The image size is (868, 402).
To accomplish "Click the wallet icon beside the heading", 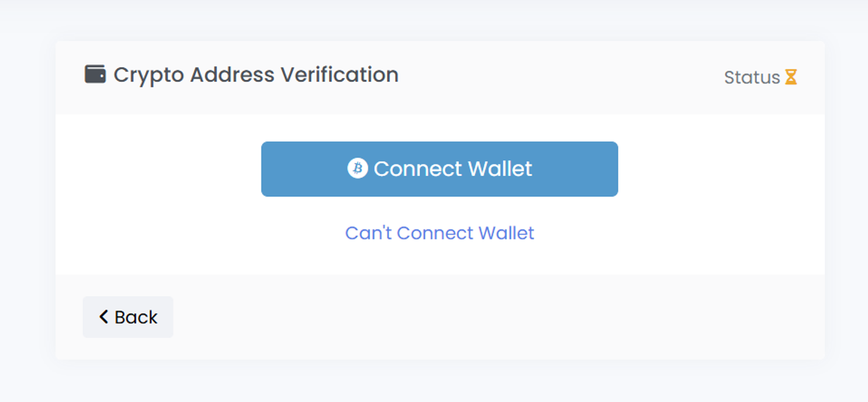I will [95, 75].
